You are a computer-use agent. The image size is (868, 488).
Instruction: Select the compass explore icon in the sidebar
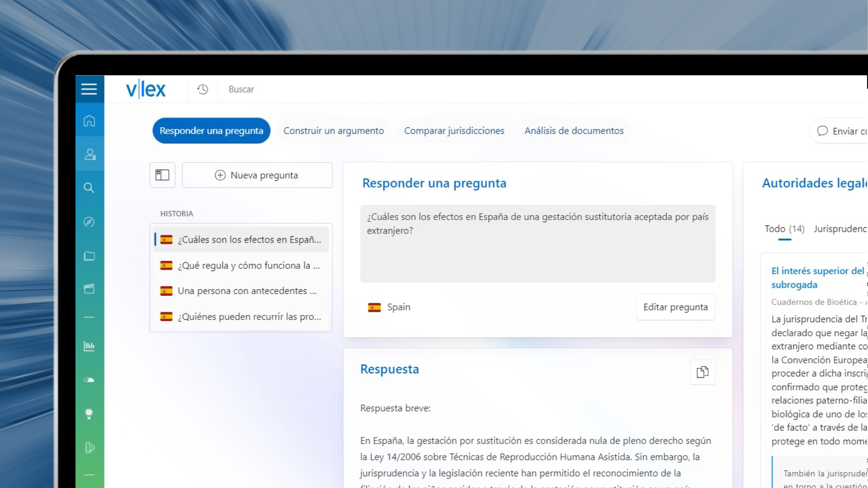[90, 222]
